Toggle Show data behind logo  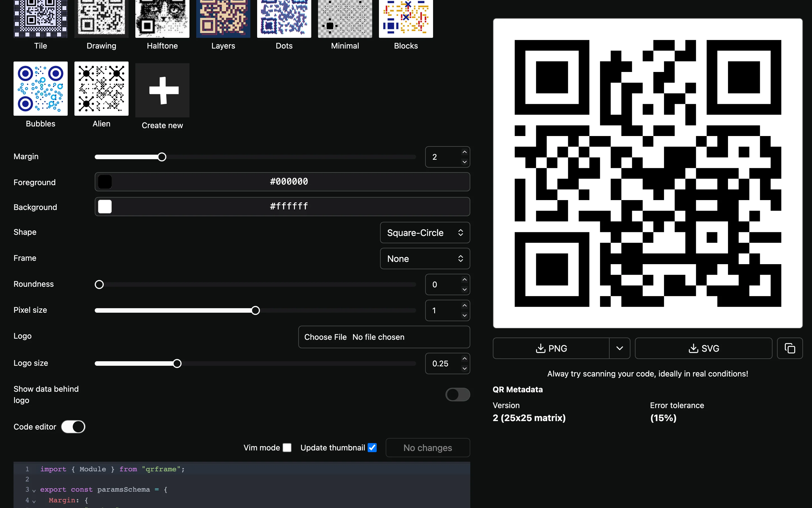click(x=457, y=395)
